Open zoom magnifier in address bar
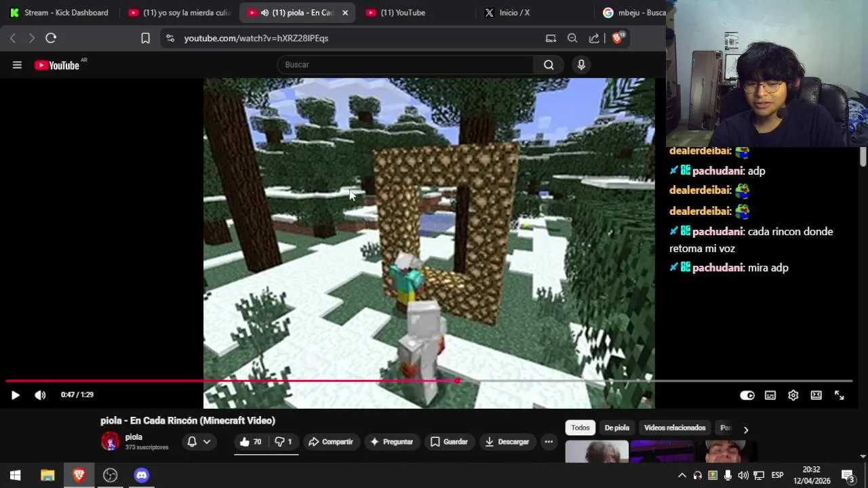The image size is (868, 488). 572,38
